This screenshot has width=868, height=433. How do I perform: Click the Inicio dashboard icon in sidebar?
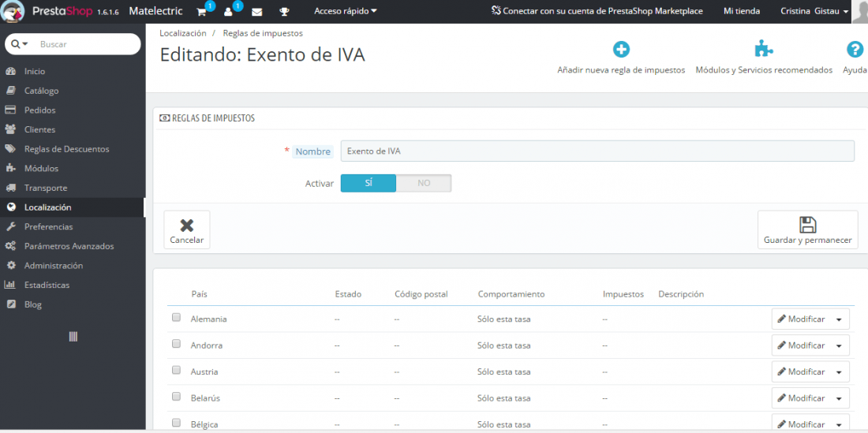click(x=10, y=71)
